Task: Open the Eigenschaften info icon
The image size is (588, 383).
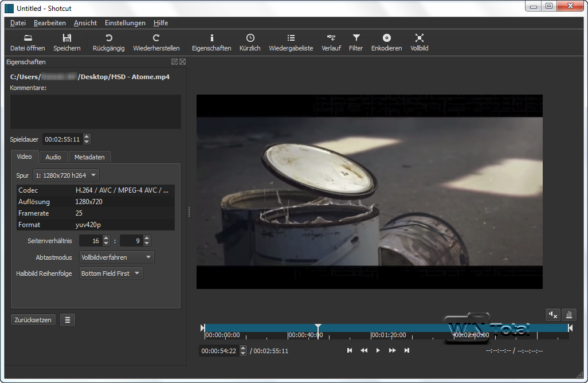Action: (x=211, y=38)
